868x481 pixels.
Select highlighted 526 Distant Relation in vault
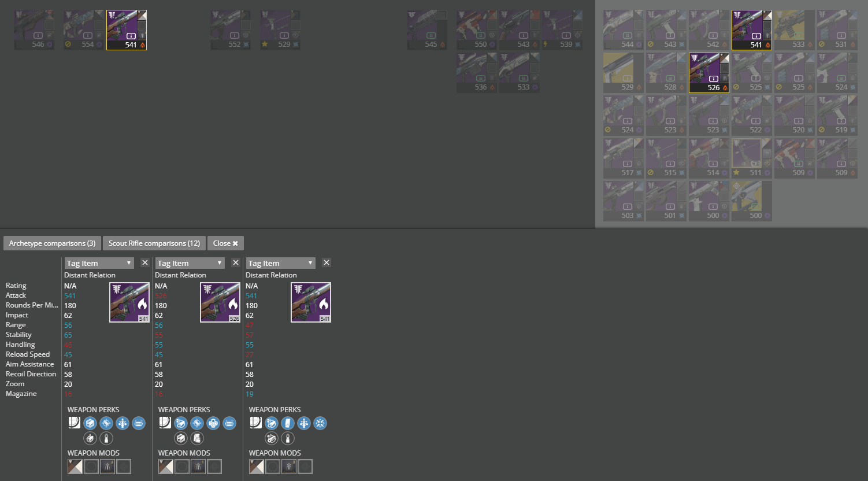[x=709, y=73]
